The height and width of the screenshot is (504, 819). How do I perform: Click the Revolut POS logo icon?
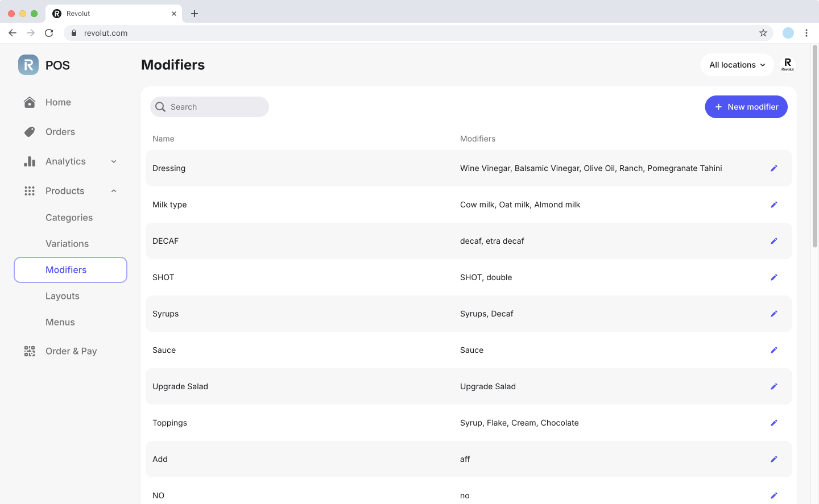click(28, 65)
